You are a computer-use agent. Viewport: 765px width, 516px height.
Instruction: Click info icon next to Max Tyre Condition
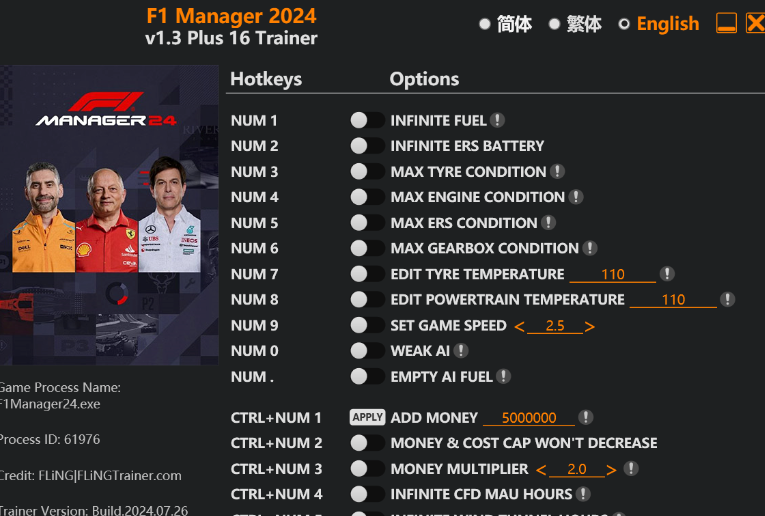(557, 172)
